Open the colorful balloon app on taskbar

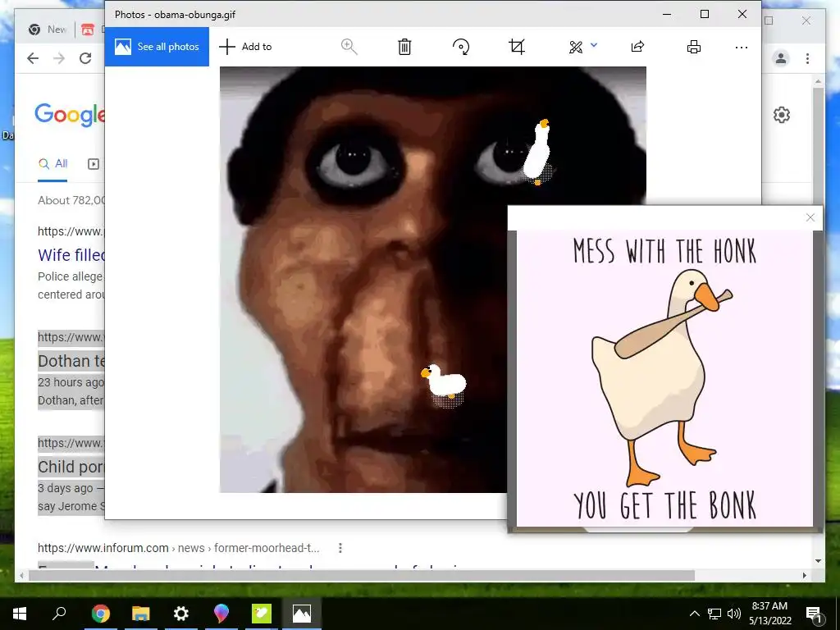(x=221, y=614)
